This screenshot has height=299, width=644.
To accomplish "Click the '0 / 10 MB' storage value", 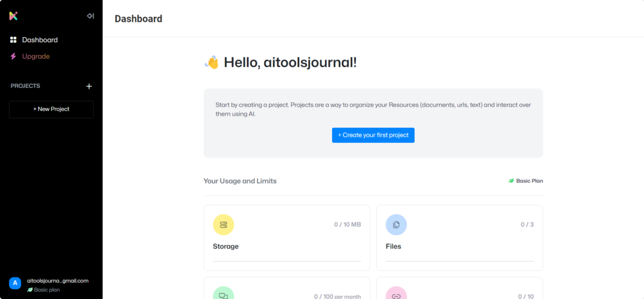I will [x=347, y=225].
